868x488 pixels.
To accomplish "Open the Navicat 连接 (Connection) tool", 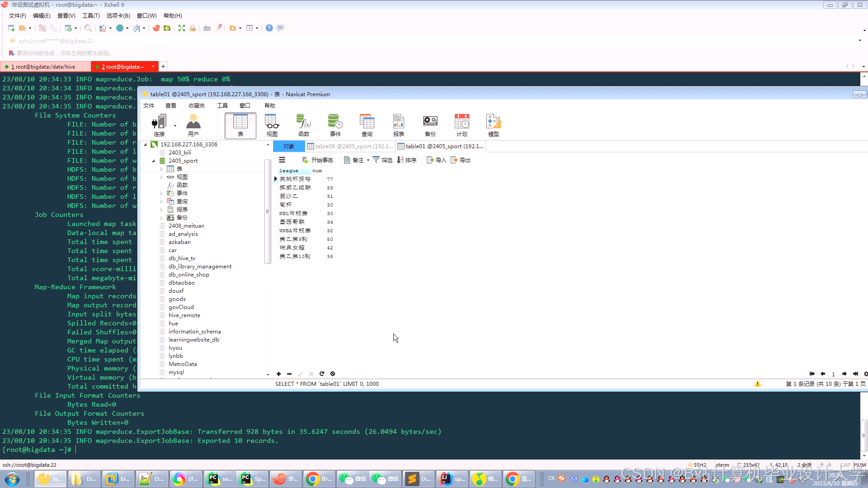I will [159, 125].
